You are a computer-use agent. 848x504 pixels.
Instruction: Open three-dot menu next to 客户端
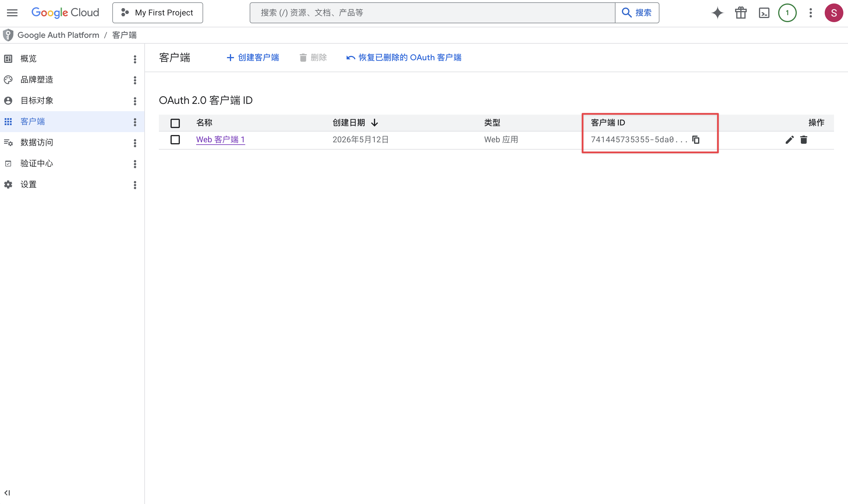[135, 122]
